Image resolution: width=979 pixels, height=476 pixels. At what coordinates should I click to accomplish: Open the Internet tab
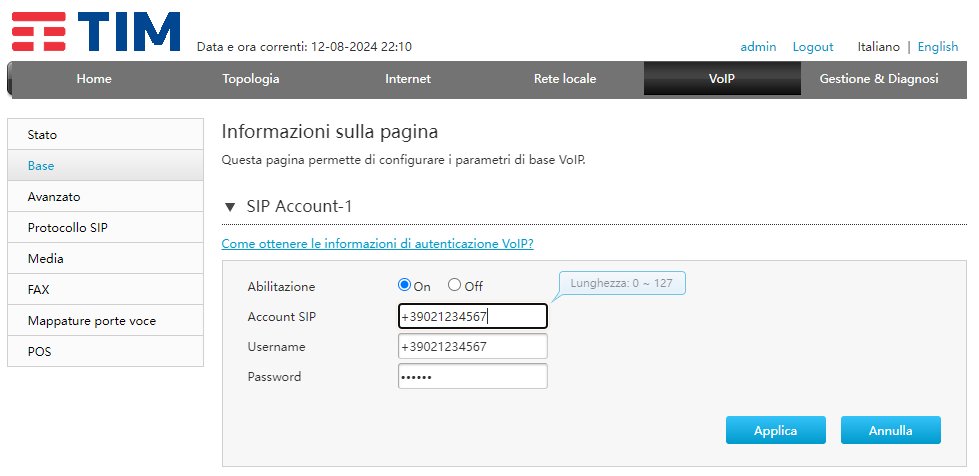408,79
